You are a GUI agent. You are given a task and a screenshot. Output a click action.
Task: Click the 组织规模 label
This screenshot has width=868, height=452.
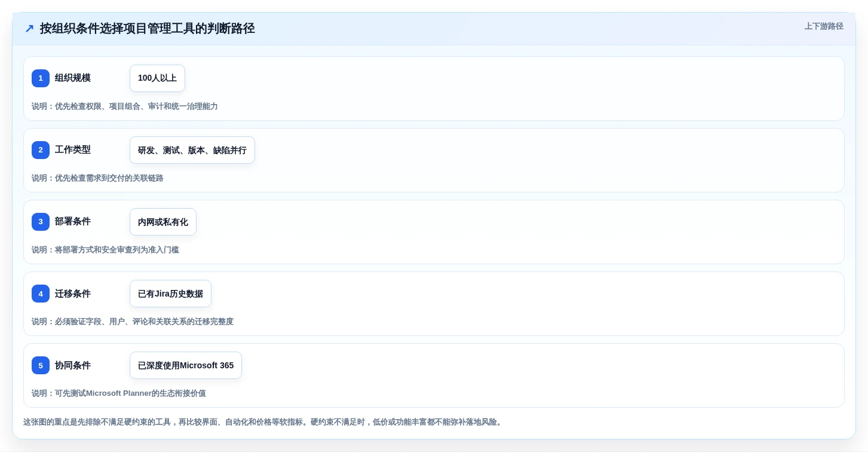tap(73, 78)
